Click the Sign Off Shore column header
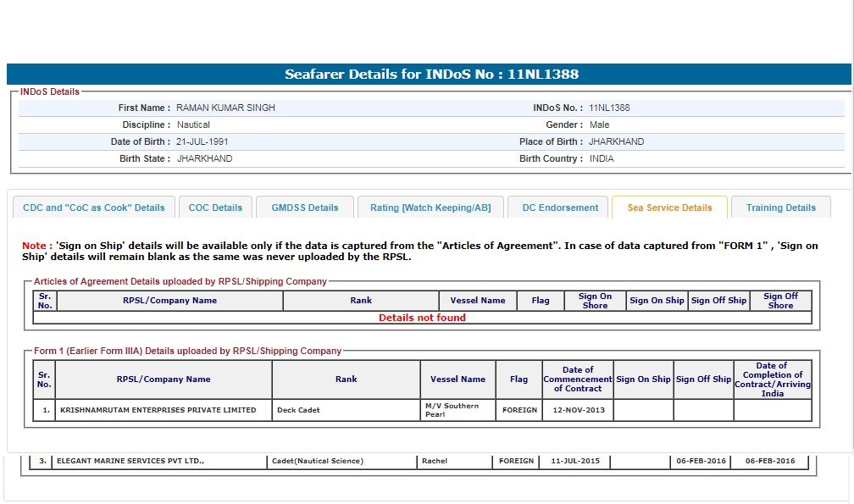The width and height of the screenshot is (854, 504). click(x=780, y=301)
